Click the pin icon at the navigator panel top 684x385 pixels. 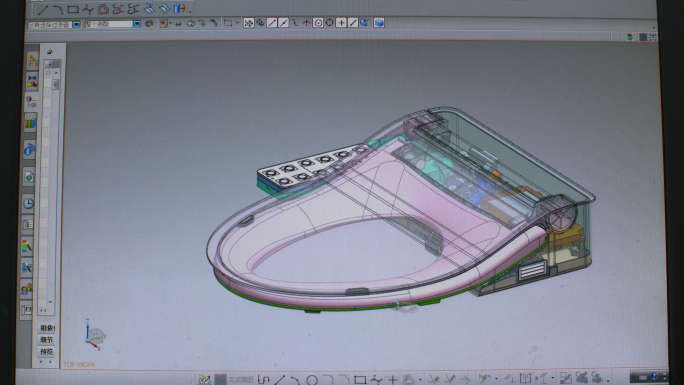[49, 52]
